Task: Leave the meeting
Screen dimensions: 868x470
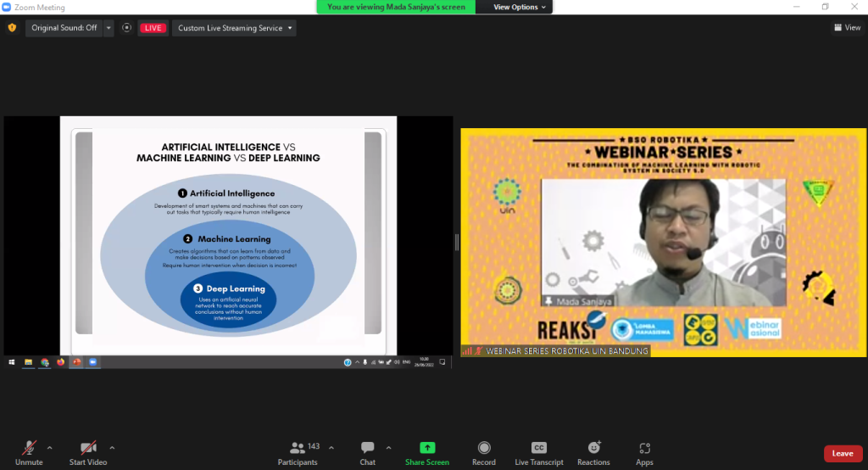Action: coord(842,453)
